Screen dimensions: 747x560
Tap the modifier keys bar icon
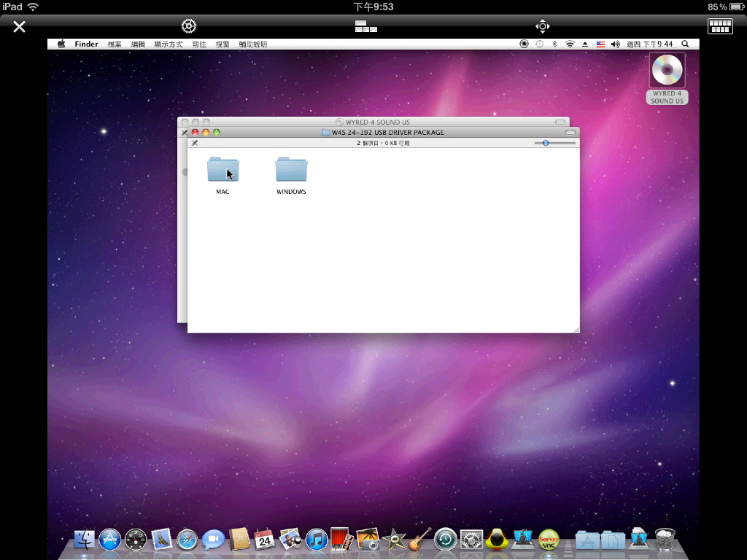coord(366,26)
